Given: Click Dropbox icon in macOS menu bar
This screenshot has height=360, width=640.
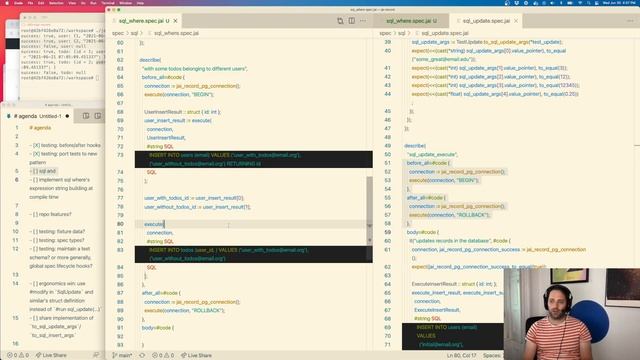Looking at the screenshot, I should coord(517,3).
